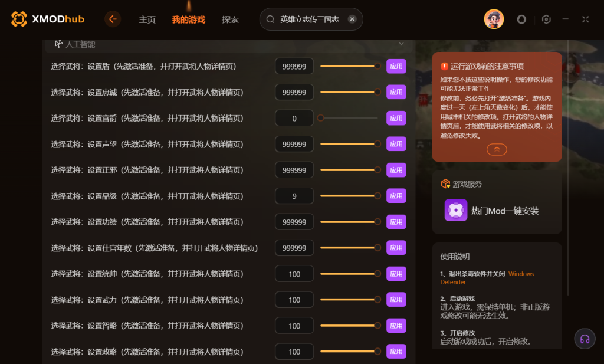Switch to 我的游戏 tab
This screenshot has height=364, width=604.
pyautogui.click(x=188, y=19)
